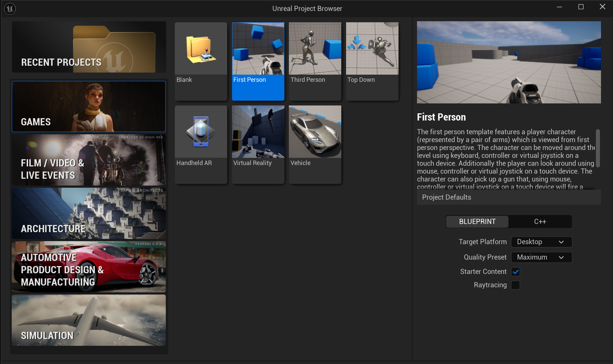This screenshot has width=613, height=364.
Task: Select the Vehicle template
Action: [315, 145]
